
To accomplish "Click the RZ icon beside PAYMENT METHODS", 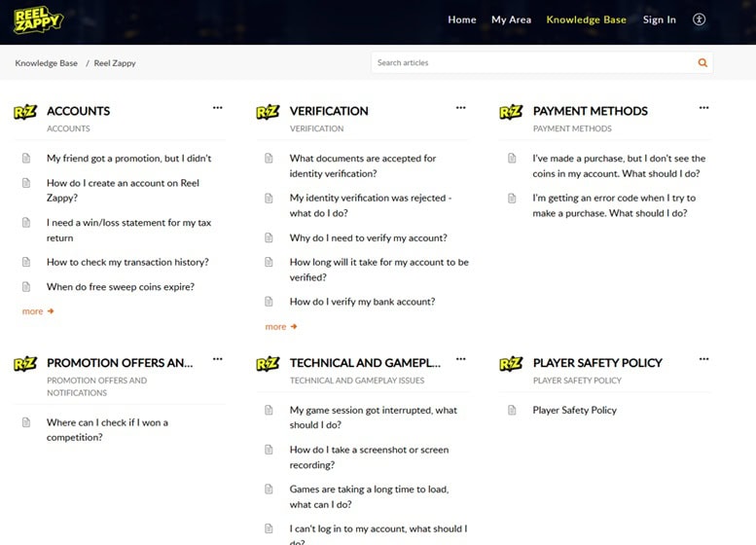I will [511, 112].
